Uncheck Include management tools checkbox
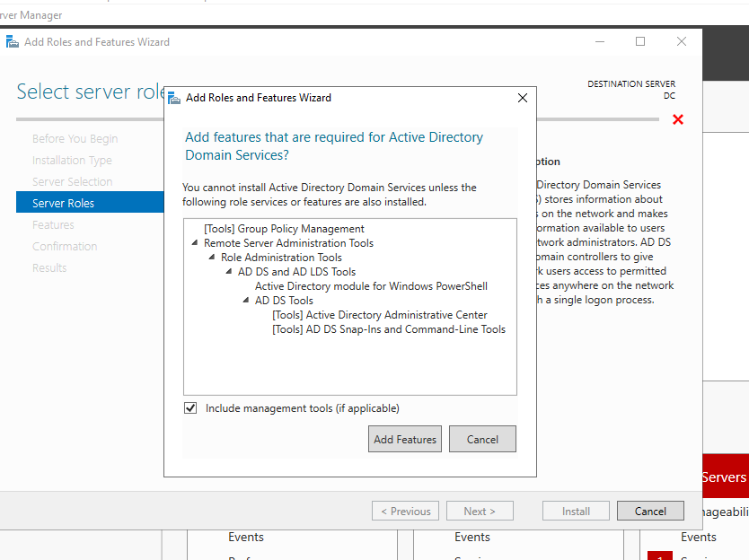The height and width of the screenshot is (560, 749). pyautogui.click(x=190, y=407)
